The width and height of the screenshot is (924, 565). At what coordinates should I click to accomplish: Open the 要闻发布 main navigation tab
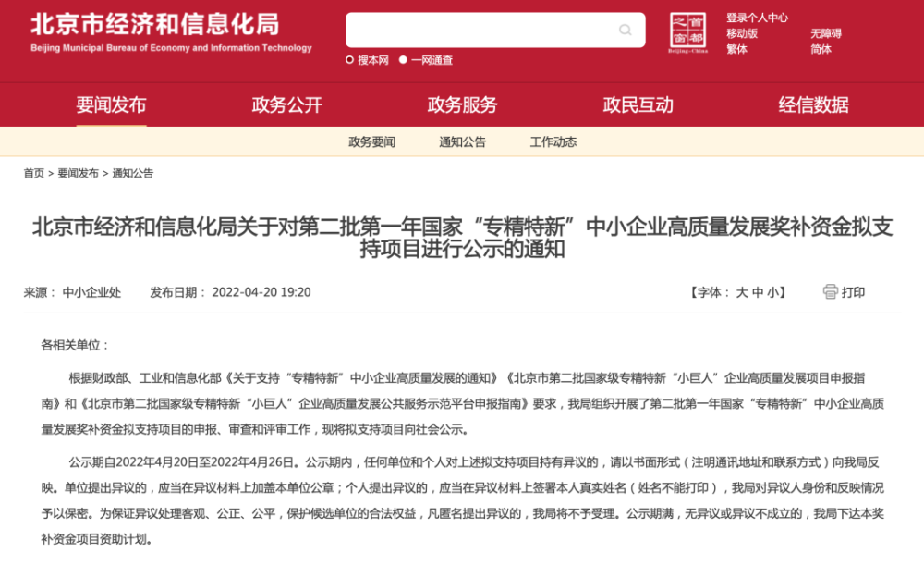click(111, 105)
